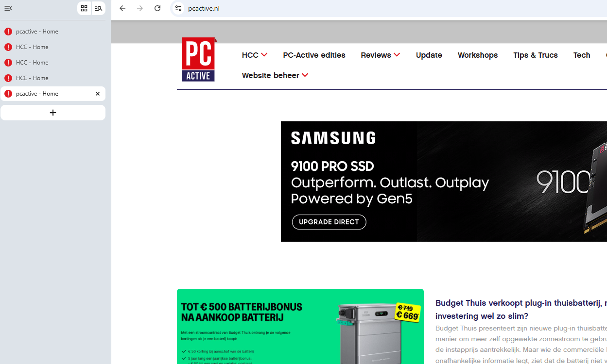Open the Tips & Trucs menu item

point(535,55)
